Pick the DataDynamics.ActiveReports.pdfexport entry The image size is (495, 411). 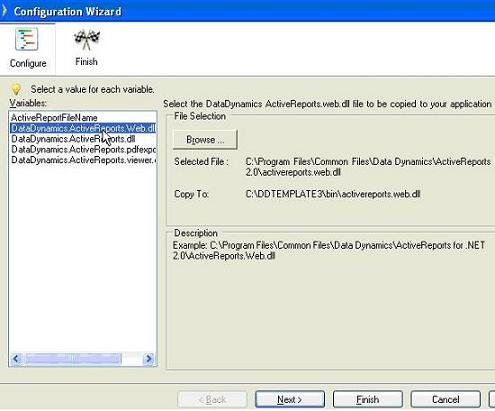pyautogui.click(x=83, y=149)
